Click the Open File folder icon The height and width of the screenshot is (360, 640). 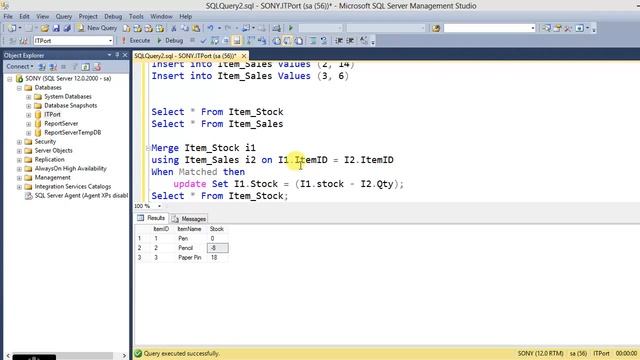point(44,28)
